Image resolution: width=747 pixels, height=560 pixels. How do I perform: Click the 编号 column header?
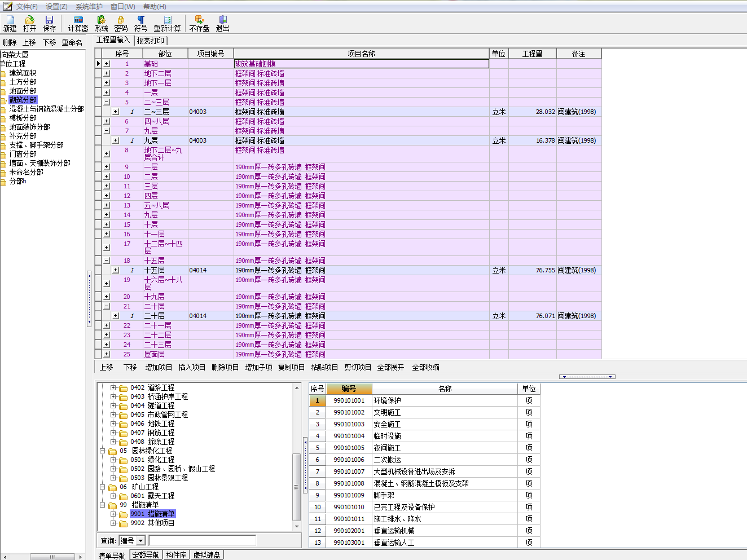click(x=349, y=389)
